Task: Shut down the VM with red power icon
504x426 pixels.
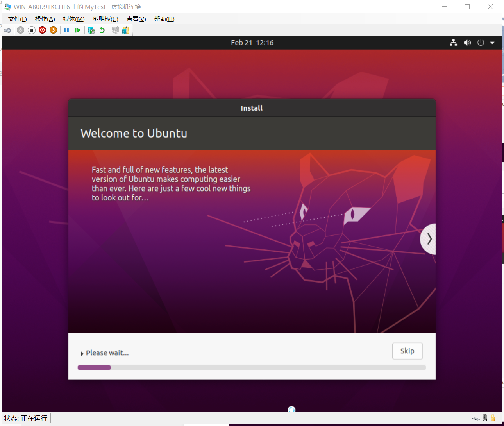Action: (x=43, y=30)
